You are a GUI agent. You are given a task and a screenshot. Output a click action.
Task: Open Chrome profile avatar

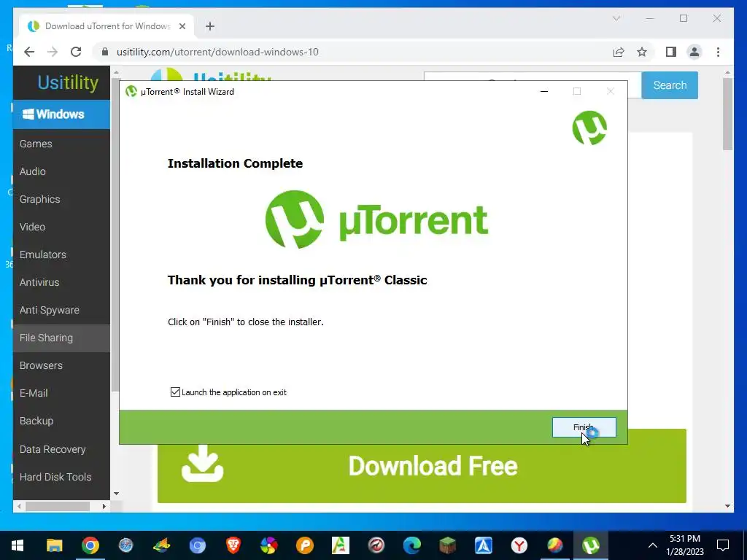(x=694, y=52)
